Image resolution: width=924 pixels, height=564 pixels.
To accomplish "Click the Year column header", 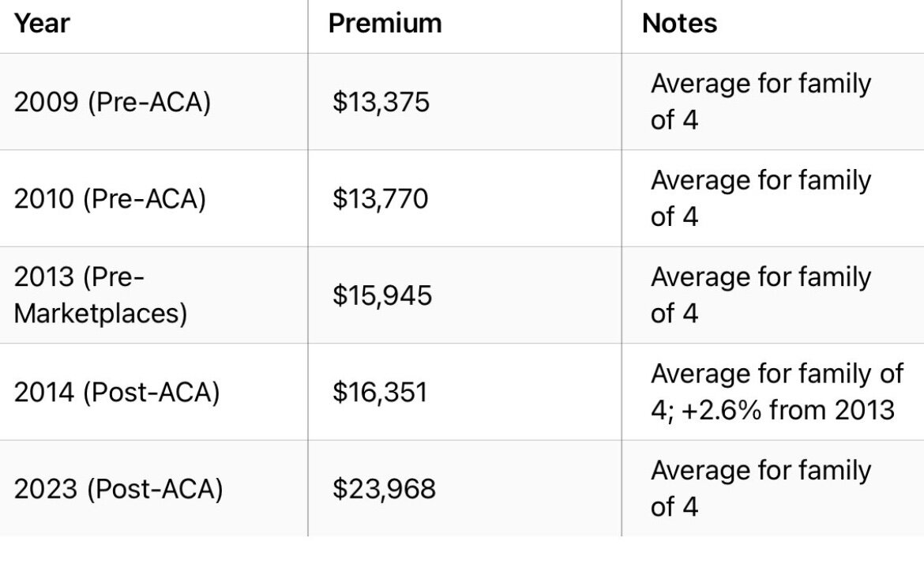I will [x=42, y=24].
